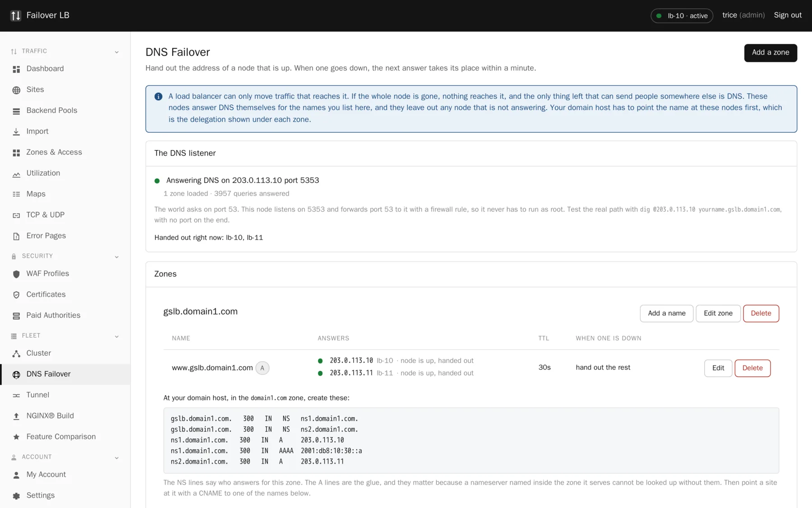Open the Dashboard menu item
Screen dimensions: 812x508
point(65,69)
